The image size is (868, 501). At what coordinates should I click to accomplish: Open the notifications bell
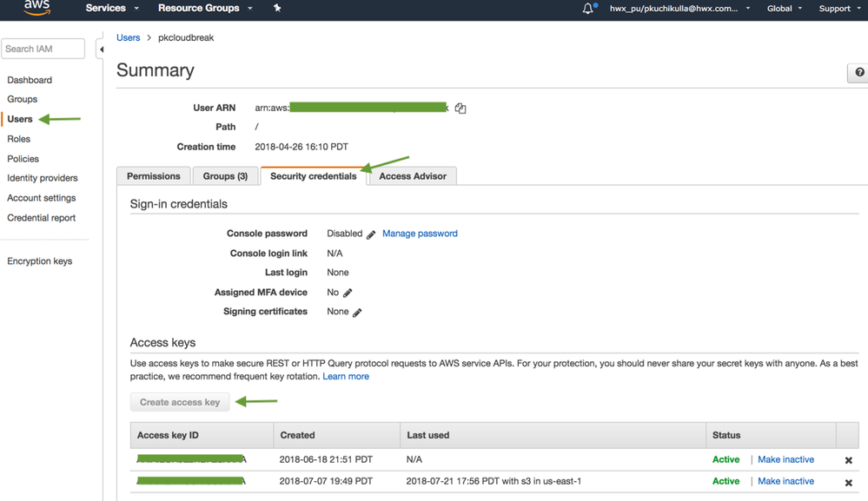click(x=588, y=9)
